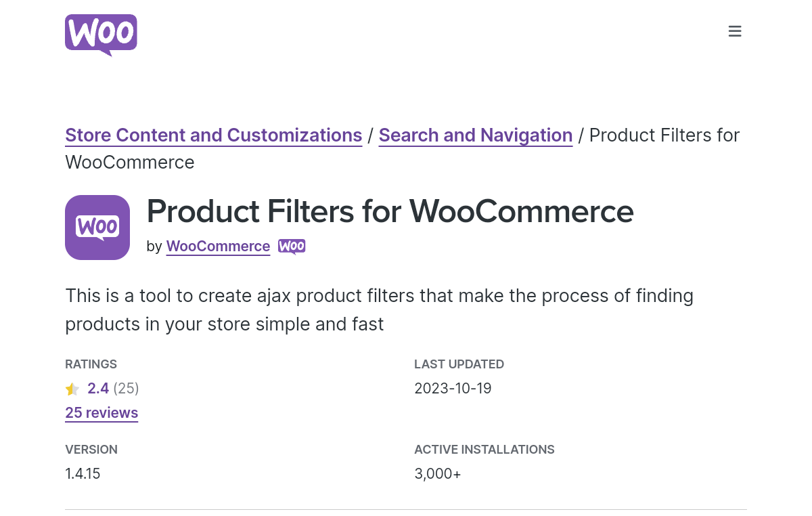
Task: Open the 25 reviews link
Action: (x=101, y=413)
